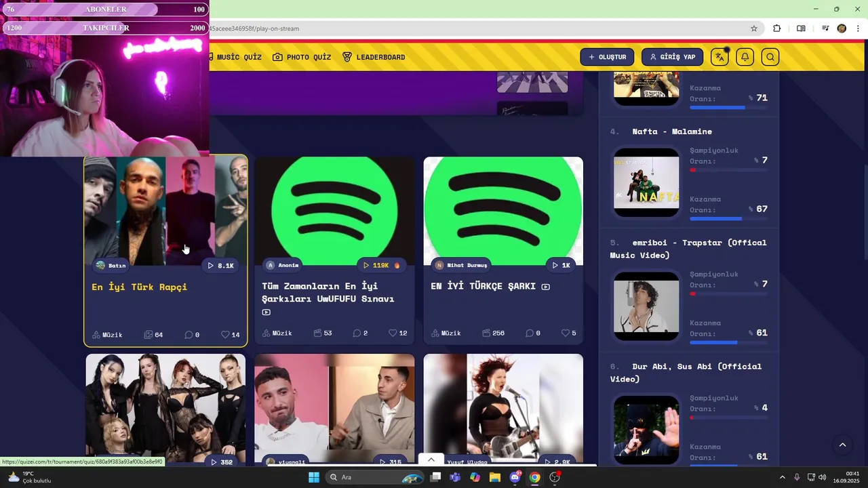
Task: Click Nafta - Malamine win rate bar
Action: pos(728,219)
